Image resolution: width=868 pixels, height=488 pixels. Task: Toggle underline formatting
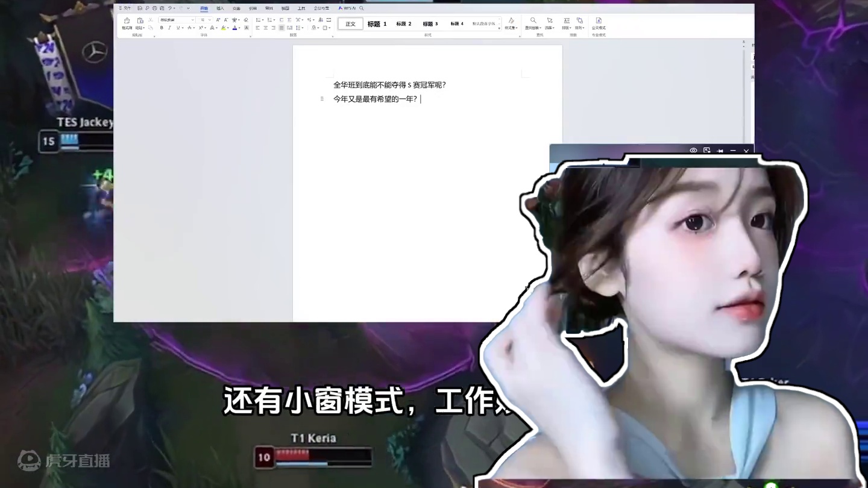178,27
